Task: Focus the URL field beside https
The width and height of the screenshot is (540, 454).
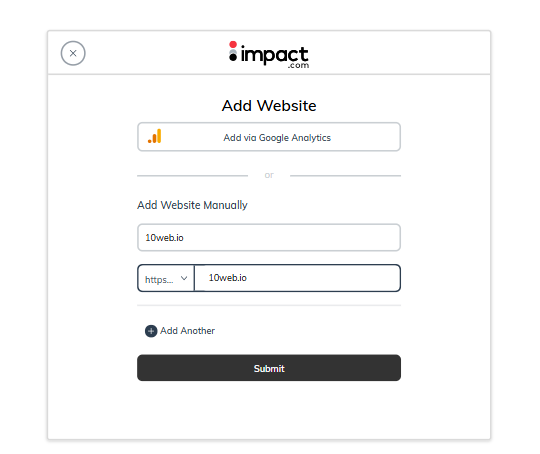Action: pos(298,278)
